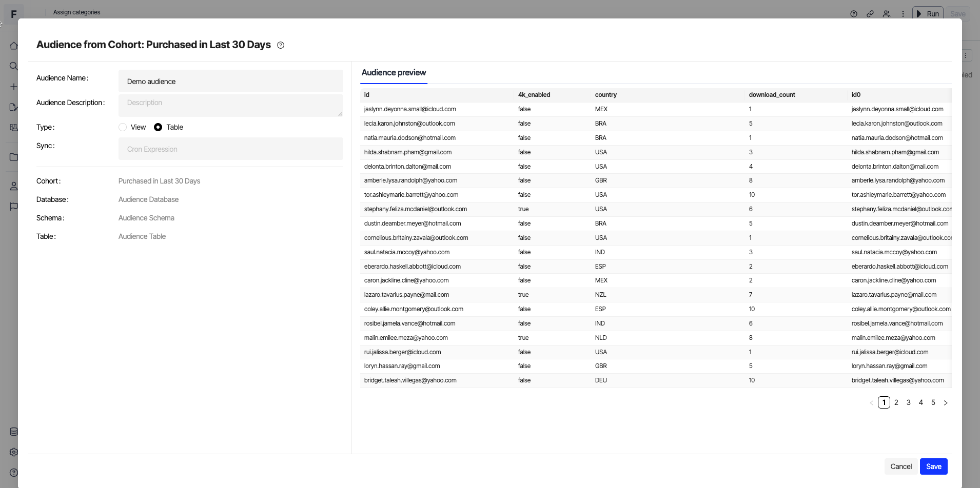The height and width of the screenshot is (488, 980).
Task: Jump to page 5 of the preview
Action: 933,403
